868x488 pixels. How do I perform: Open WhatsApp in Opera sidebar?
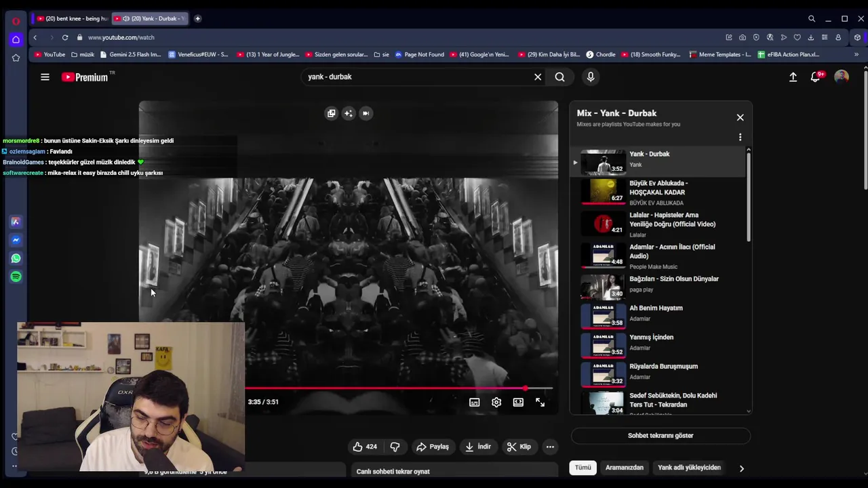(x=16, y=258)
